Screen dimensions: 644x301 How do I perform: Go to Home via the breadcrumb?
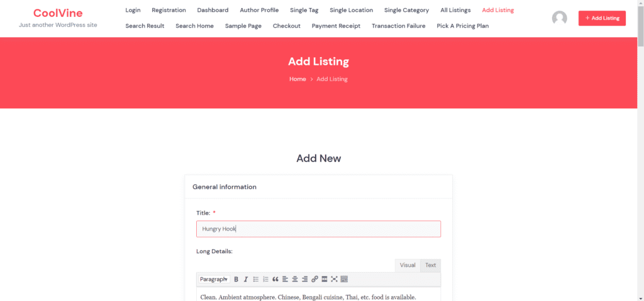pyautogui.click(x=297, y=79)
